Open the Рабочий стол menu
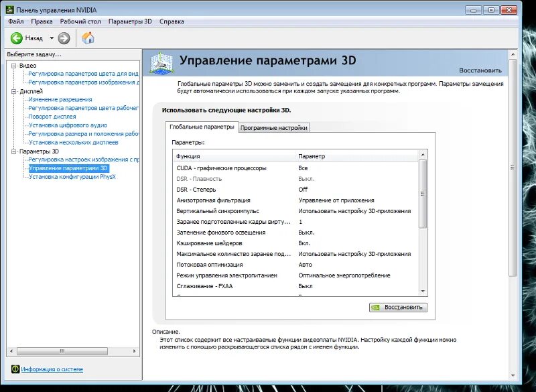Image resolution: width=536 pixels, height=392 pixels. coord(80,21)
